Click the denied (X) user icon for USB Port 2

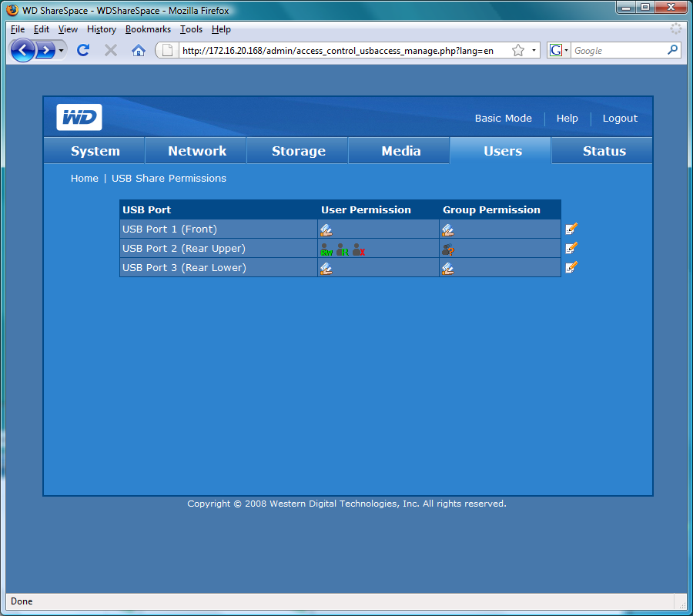click(359, 249)
